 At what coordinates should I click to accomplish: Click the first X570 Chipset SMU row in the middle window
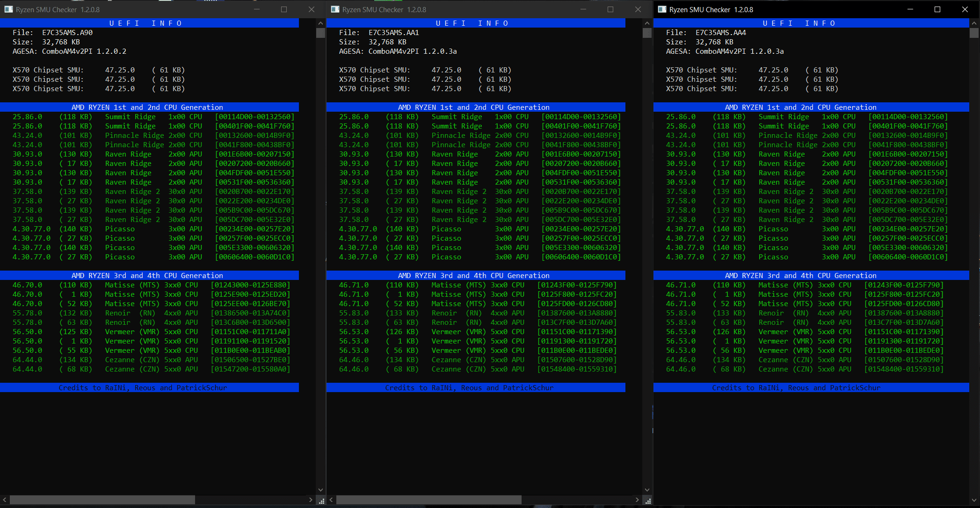425,70
